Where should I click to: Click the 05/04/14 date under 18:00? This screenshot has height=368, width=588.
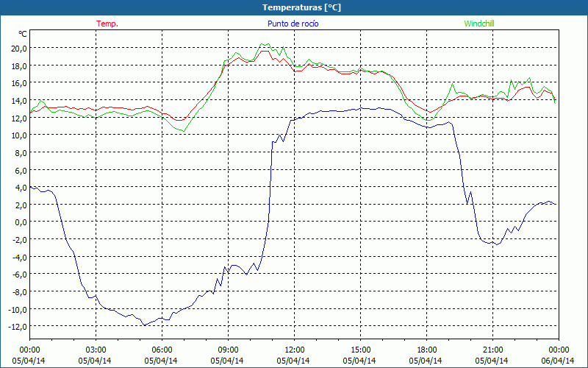coord(426,361)
